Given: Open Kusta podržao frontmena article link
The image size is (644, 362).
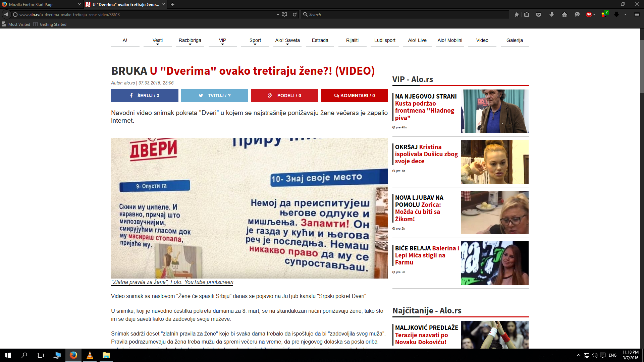Looking at the screenshot, I should click(424, 111).
